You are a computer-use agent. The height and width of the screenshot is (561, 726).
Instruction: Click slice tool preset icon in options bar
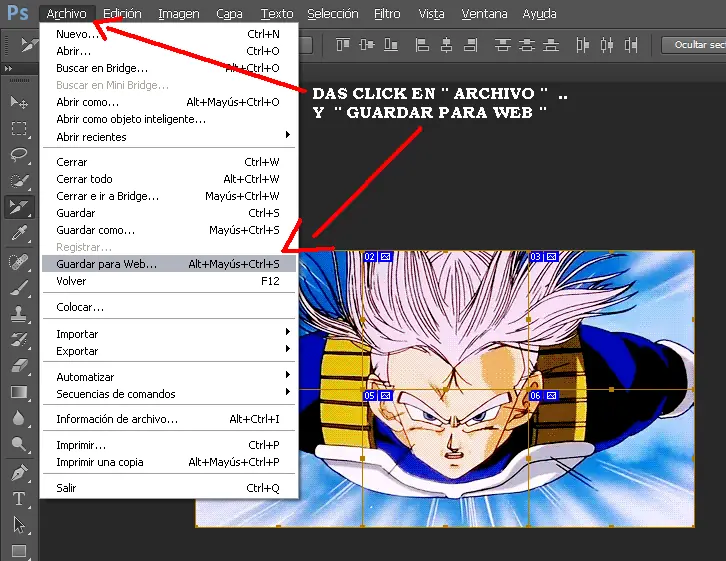(28, 45)
